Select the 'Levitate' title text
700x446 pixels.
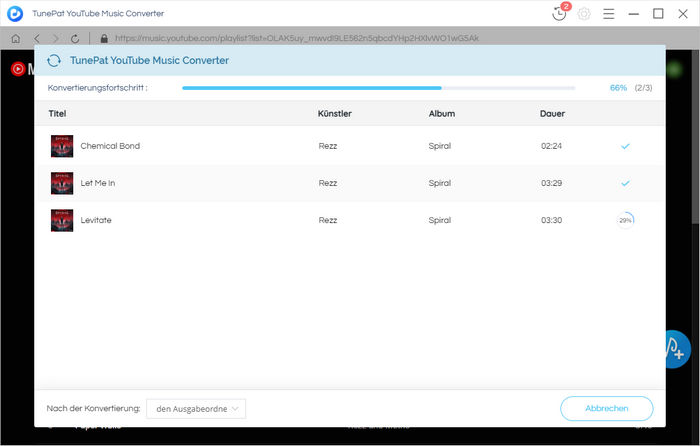tap(96, 220)
